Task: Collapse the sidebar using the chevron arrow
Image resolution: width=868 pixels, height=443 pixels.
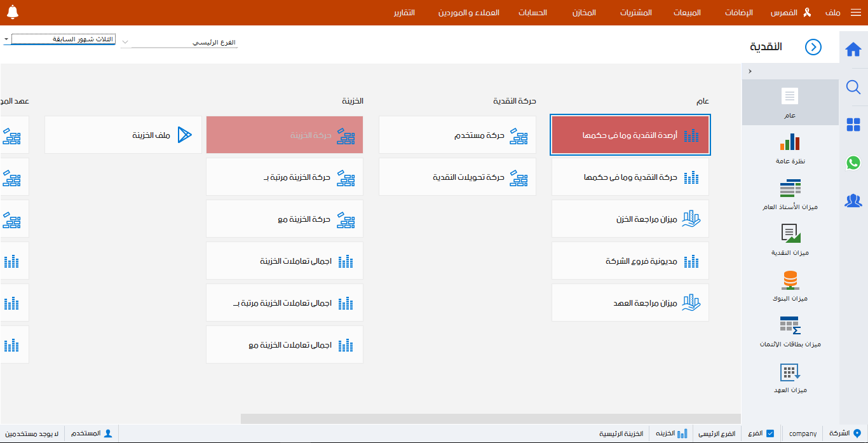Action: (750, 71)
